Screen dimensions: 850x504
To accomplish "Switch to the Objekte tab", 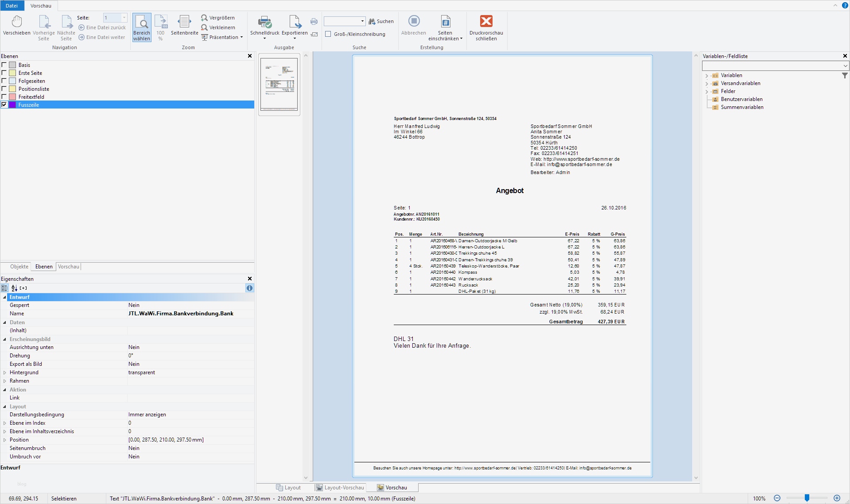I will pos(19,267).
